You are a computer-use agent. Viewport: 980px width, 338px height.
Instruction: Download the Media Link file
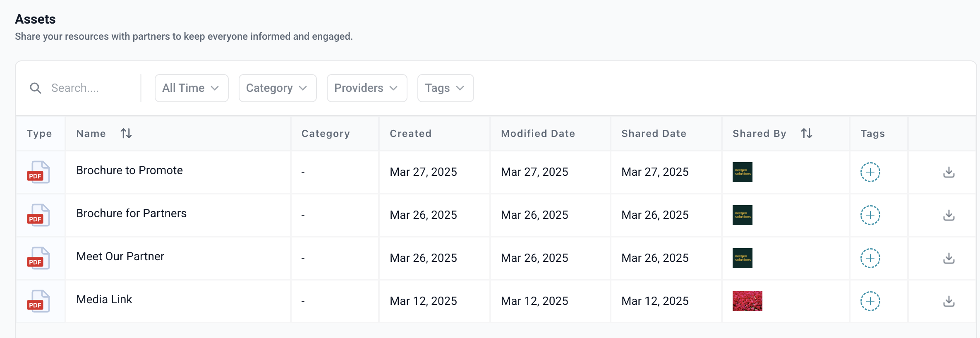click(949, 301)
